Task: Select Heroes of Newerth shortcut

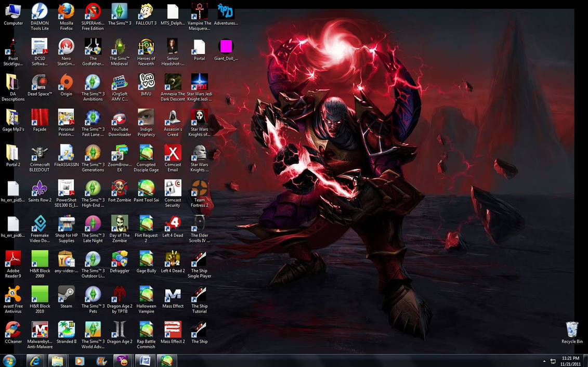Action: 146,52
